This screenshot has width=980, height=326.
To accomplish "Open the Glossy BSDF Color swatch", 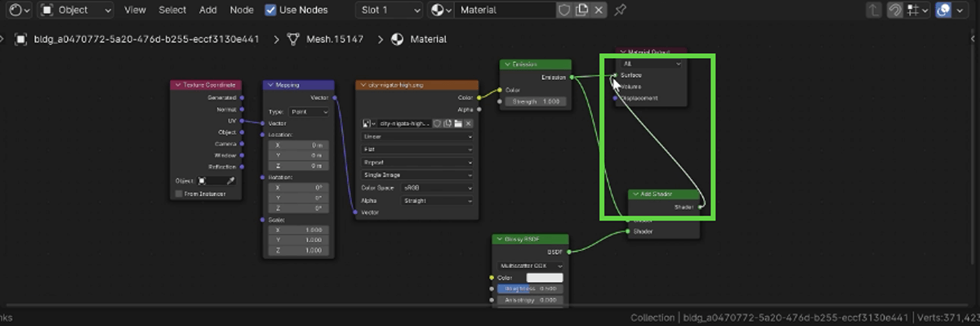I will (x=546, y=278).
